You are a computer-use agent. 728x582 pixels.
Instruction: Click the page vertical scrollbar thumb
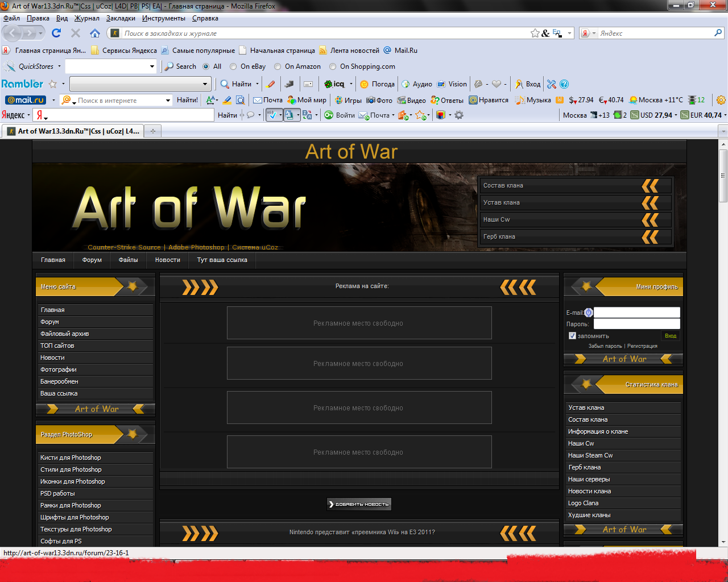(723, 176)
